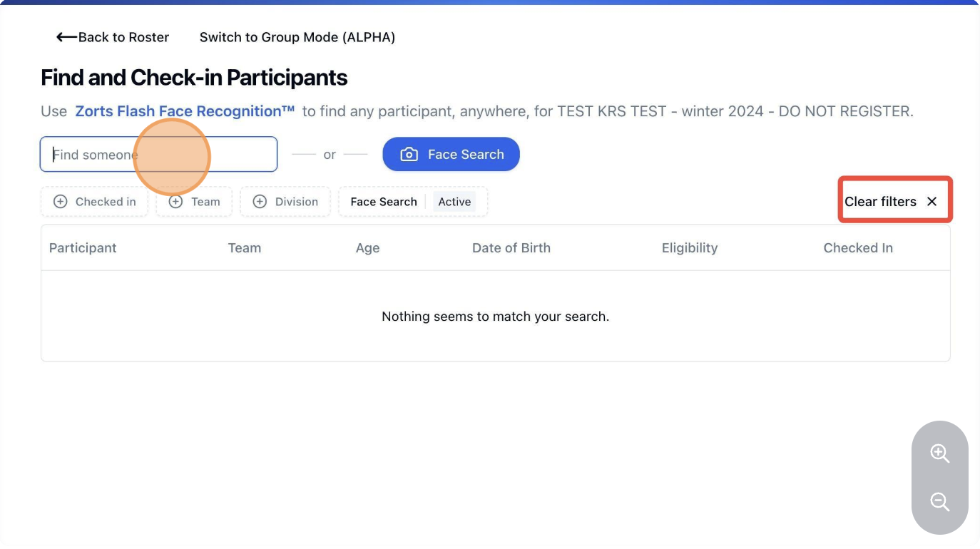
Task: Click the zoom out magnifier icon
Action: point(939,502)
